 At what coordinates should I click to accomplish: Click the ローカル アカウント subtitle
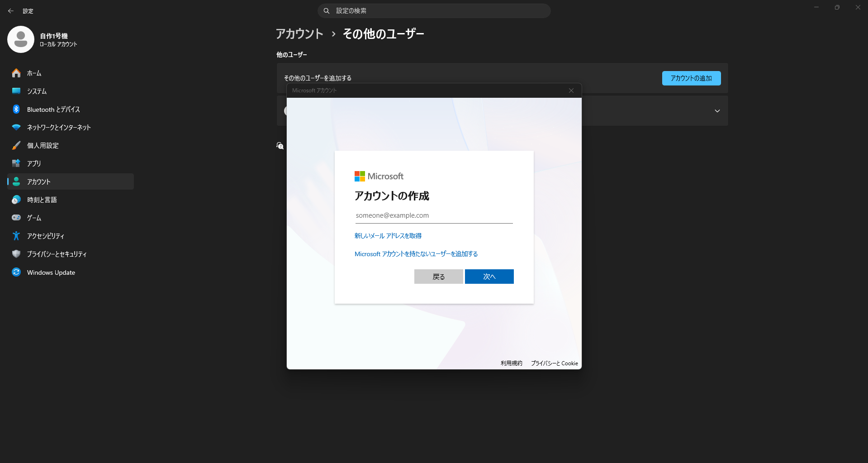58,44
